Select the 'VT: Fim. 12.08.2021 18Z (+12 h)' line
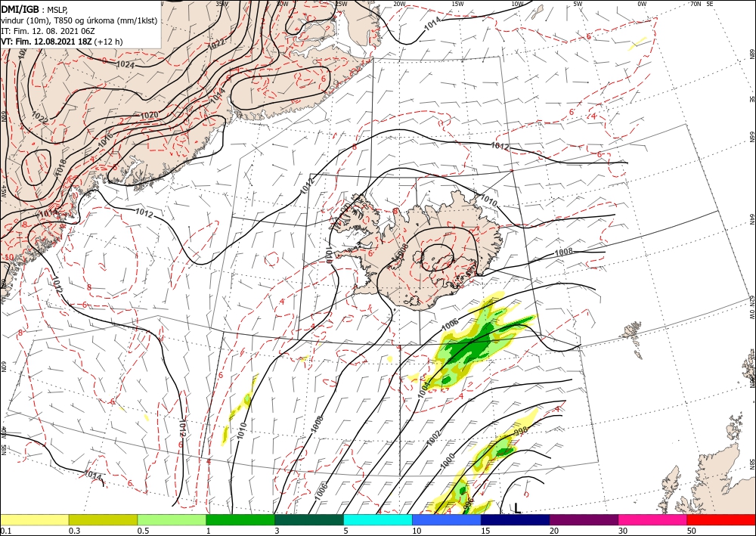The width and height of the screenshot is (756, 536). (x=62, y=42)
